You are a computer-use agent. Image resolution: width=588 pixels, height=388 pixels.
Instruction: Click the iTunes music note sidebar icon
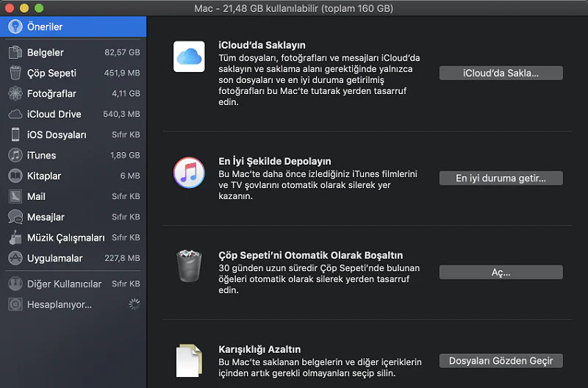[x=15, y=156]
